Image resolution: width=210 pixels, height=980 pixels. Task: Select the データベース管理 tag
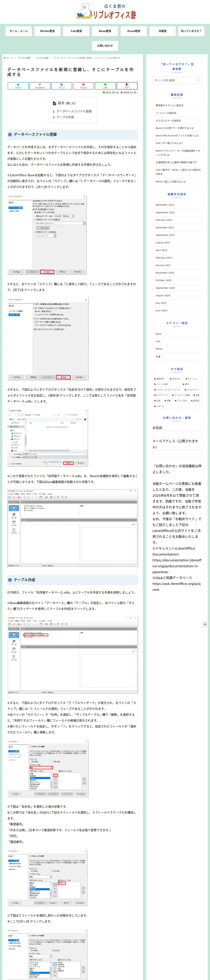181,395
